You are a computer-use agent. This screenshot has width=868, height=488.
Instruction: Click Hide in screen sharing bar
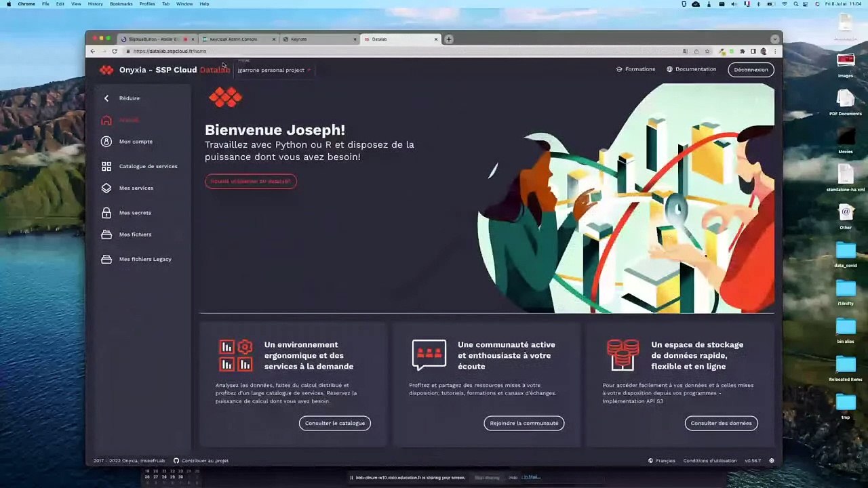pos(513,478)
